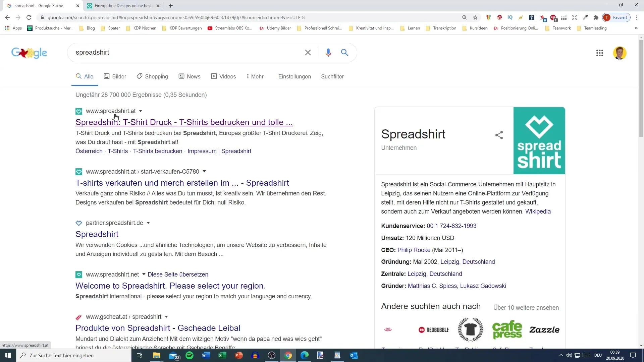The width and height of the screenshot is (644, 362).
Task: Open the Windows Start menu
Action: (x=8, y=355)
